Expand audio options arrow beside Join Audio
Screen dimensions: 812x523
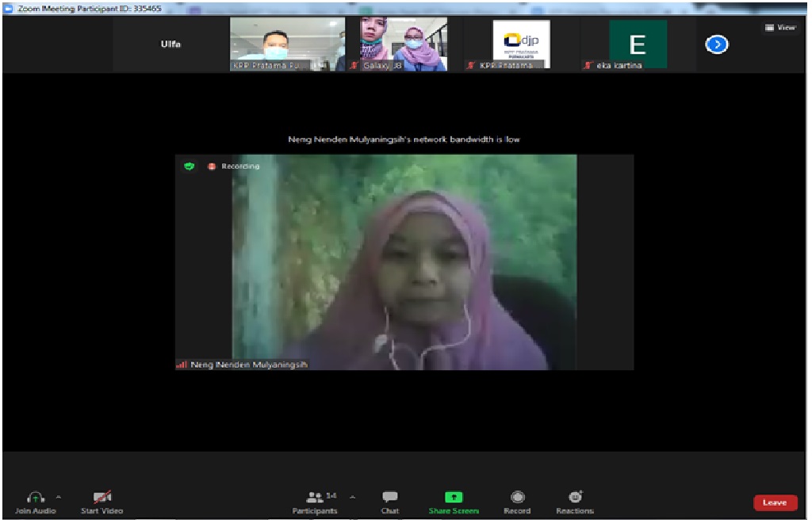tap(58, 497)
